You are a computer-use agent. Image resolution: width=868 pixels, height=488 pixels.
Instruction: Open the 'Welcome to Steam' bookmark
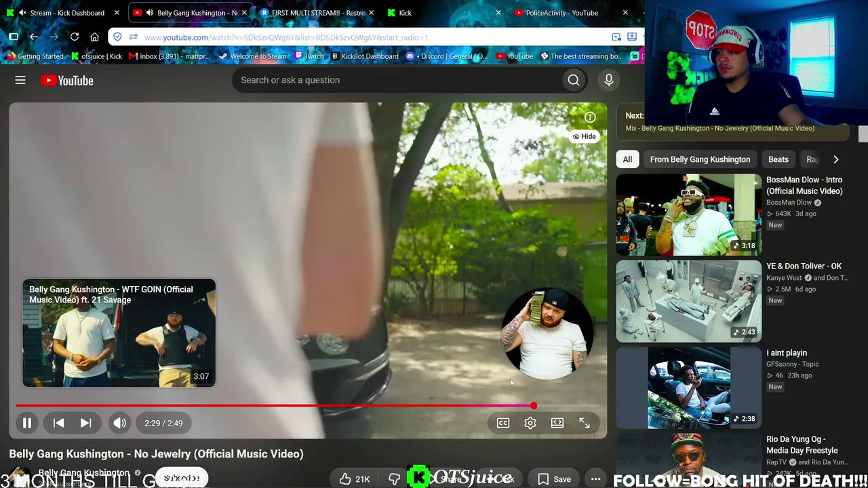tap(252, 56)
